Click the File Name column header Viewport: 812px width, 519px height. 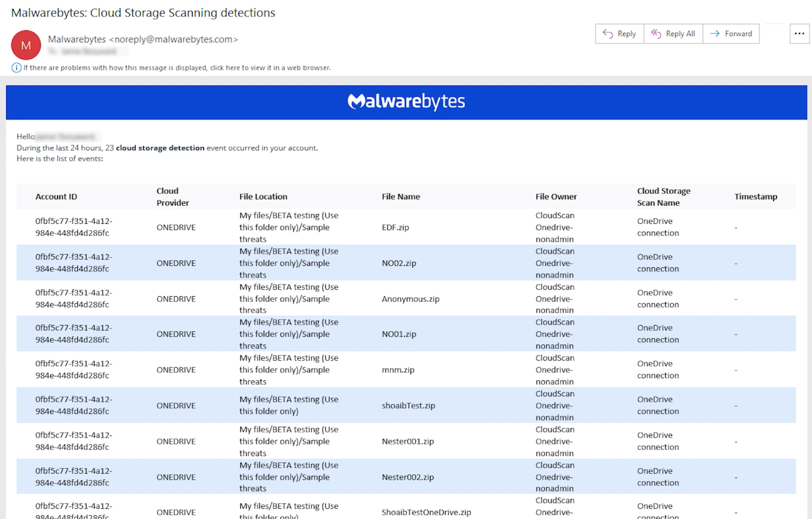click(x=401, y=197)
